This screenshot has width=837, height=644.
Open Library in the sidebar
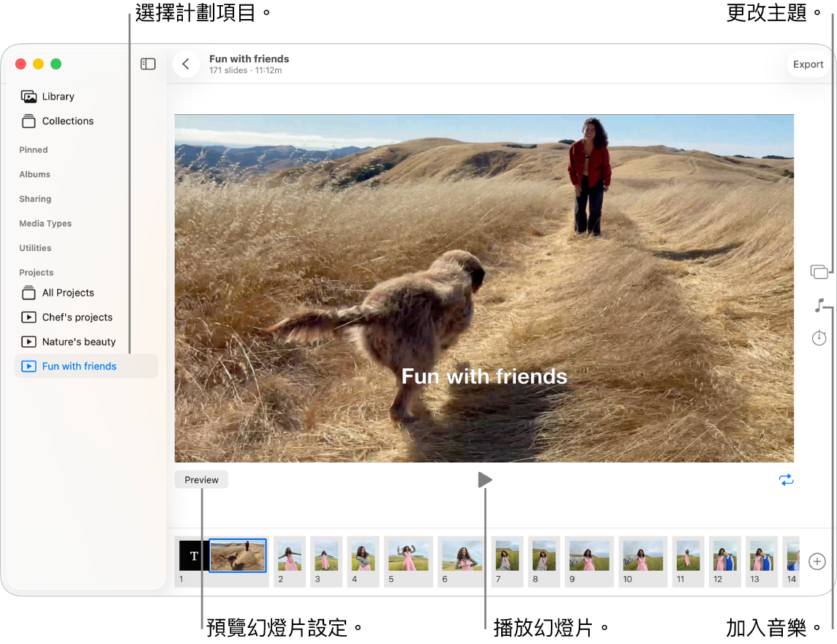58,97
